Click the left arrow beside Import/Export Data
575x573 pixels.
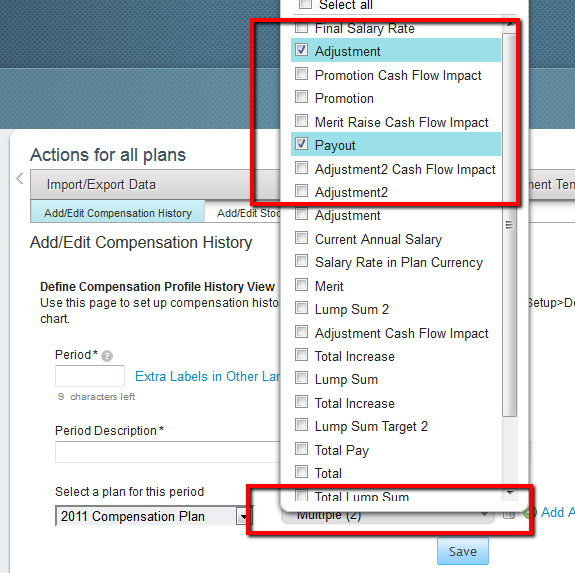tap(20, 179)
